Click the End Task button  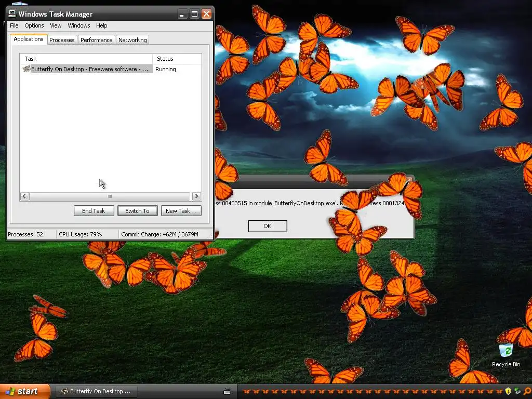[94, 211]
